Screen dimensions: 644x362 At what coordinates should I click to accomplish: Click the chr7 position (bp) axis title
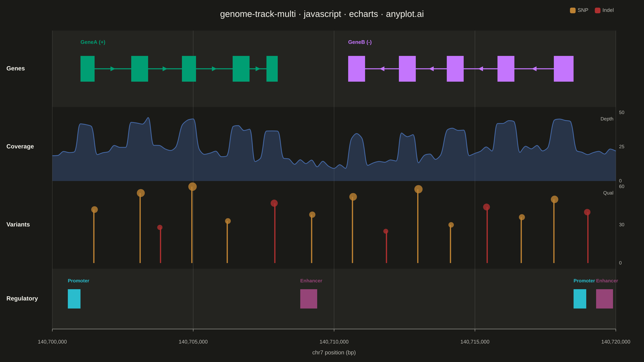334,353
